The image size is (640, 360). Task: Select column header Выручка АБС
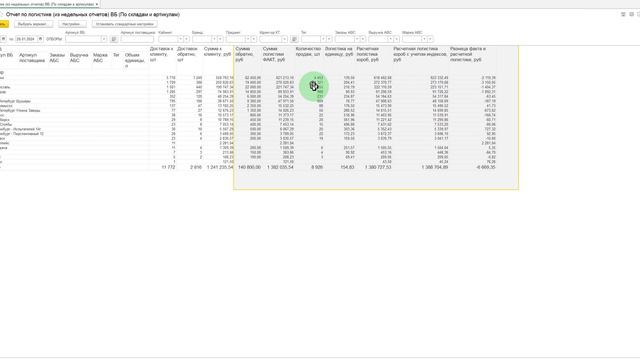pyautogui.click(x=79, y=58)
